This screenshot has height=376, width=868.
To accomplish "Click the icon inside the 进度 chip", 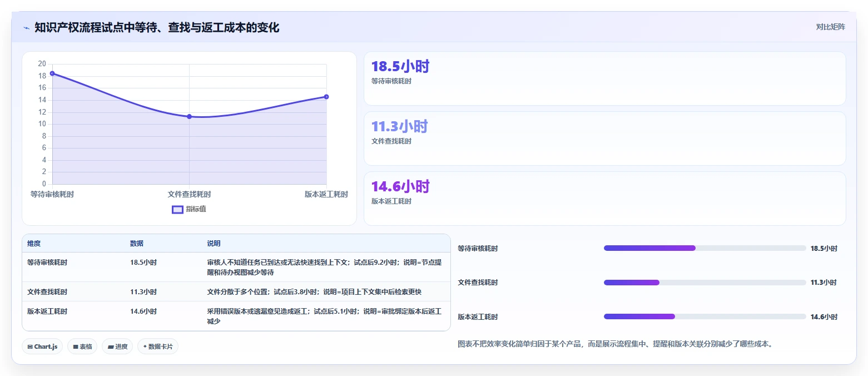I will pyautogui.click(x=111, y=347).
